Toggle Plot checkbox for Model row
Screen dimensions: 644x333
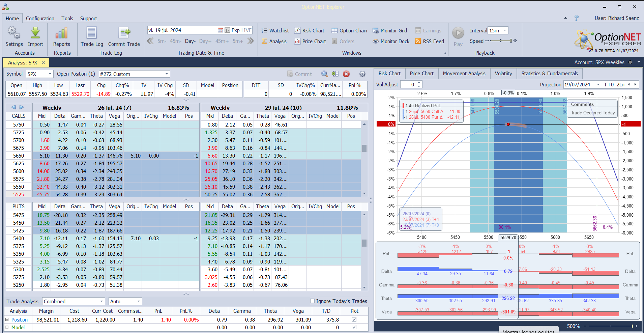point(354,327)
